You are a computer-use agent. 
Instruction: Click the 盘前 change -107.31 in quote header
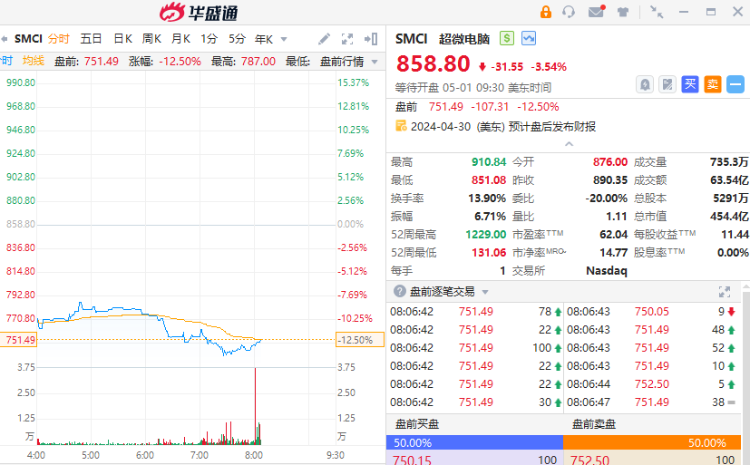point(490,107)
